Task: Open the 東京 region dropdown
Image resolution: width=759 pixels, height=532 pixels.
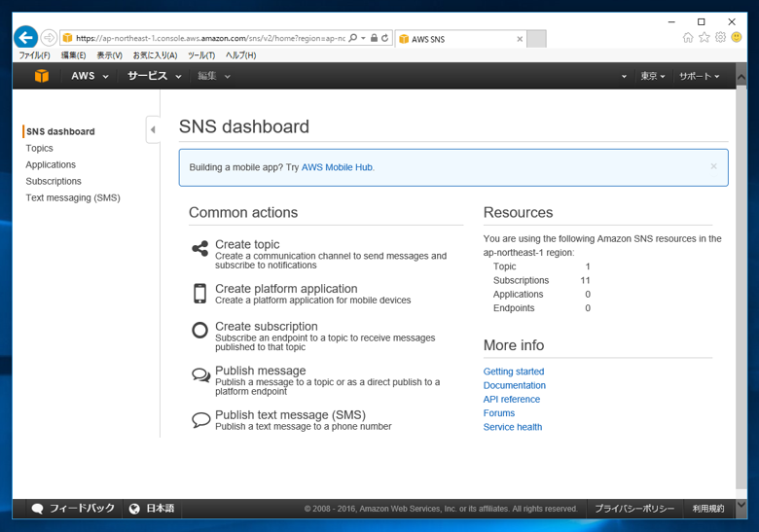Action: pyautogui.click(x=653, y=76)
